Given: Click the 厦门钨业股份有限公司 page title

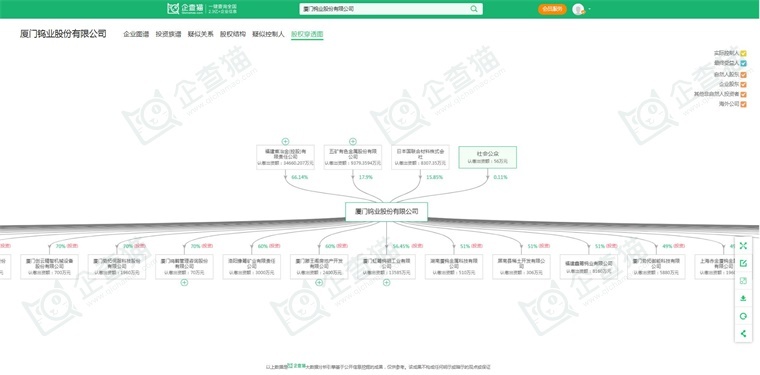Looking at the screenshot, I should tap(63, 34).
